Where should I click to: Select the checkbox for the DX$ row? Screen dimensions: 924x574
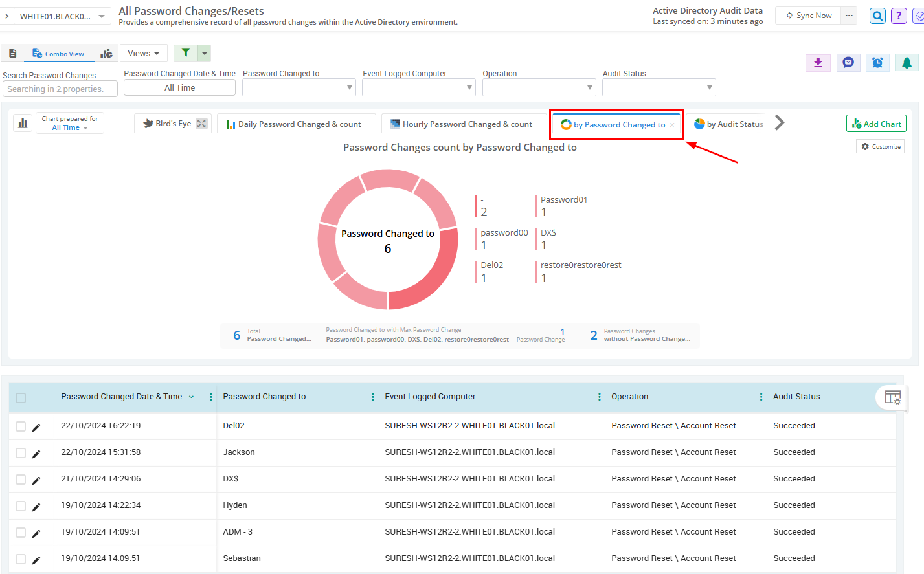[x=21, y=480]
